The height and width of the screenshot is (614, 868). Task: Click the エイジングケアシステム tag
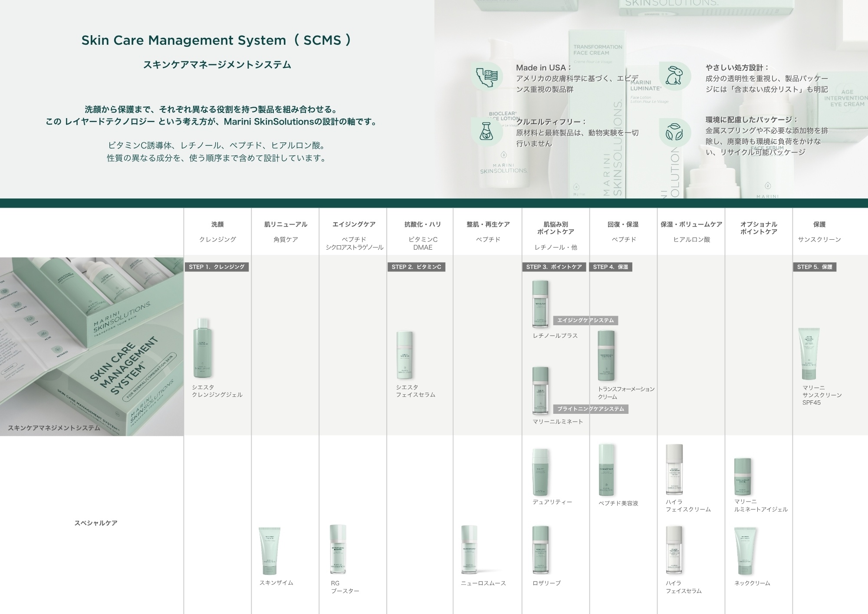(585, 320)
